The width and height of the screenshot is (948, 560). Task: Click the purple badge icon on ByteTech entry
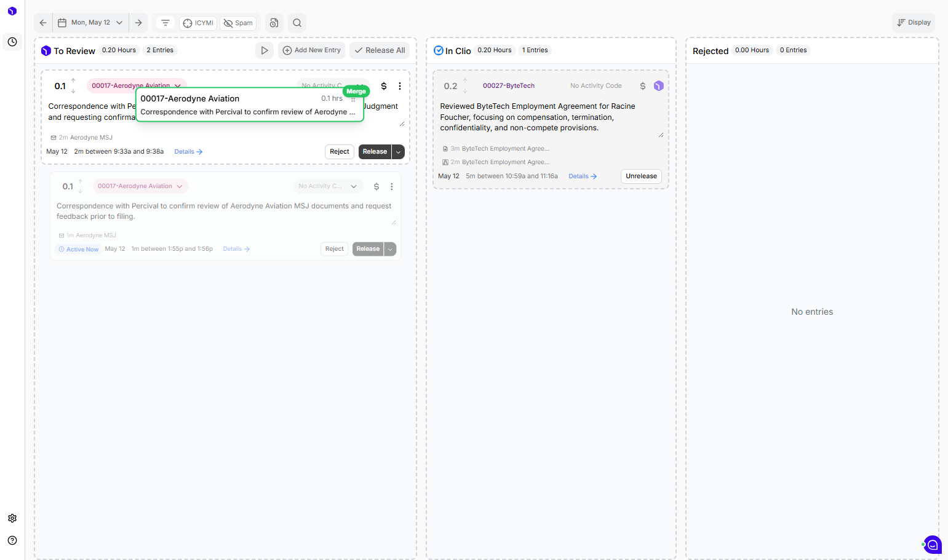pyautogui.click(x=659, y=86)
